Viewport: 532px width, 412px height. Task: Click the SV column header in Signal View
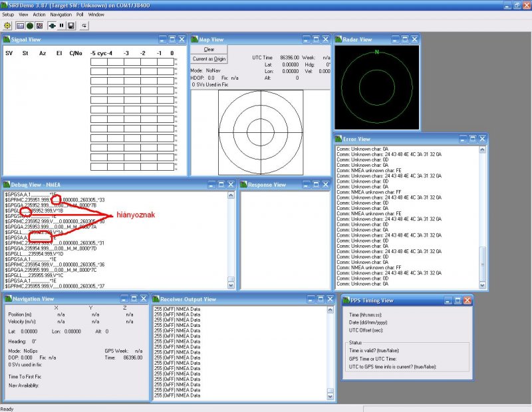click(9, 53)
